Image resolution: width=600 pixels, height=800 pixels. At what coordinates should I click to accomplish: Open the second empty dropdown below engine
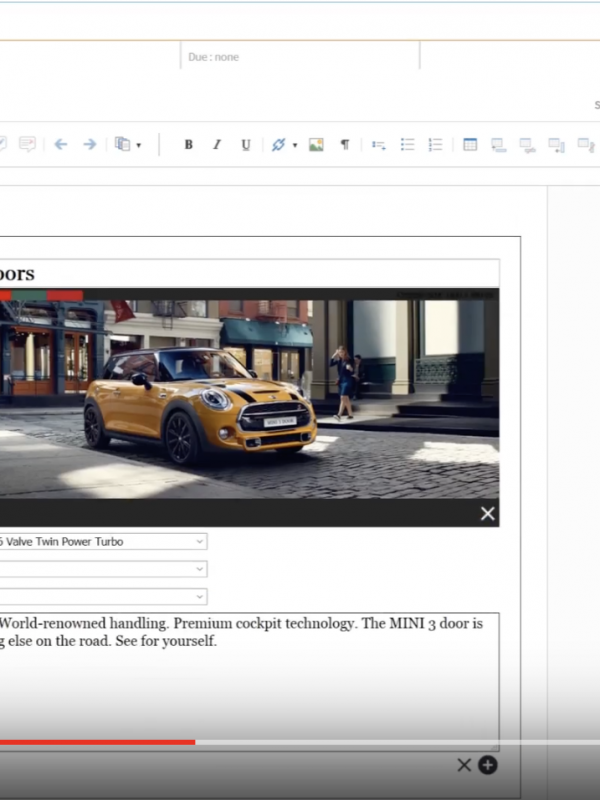pos(104,569)
